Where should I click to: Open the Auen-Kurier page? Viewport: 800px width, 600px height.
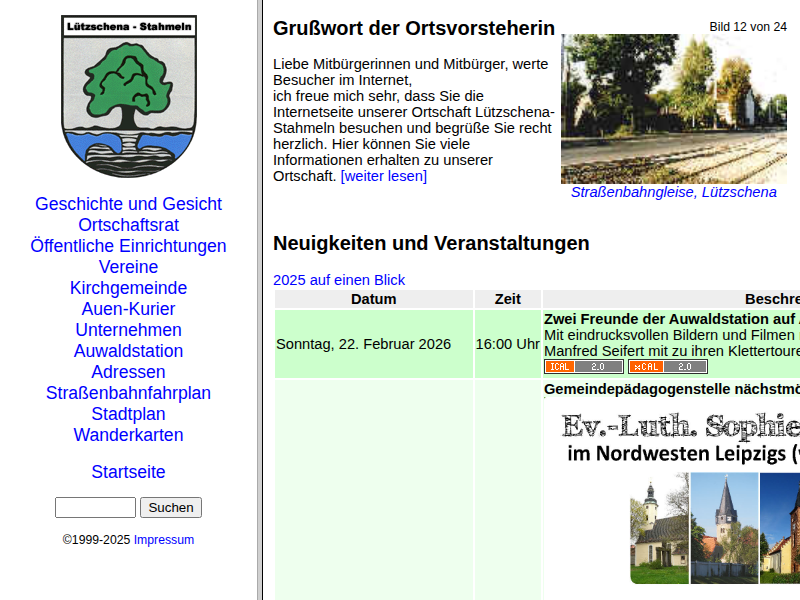coord(128,309)
